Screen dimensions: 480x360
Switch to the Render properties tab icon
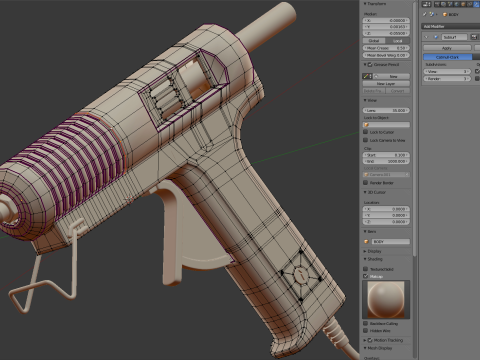[x=437, y=4]
